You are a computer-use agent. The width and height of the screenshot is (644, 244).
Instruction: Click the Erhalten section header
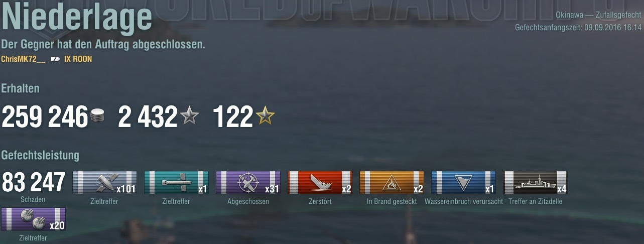point(20,88)
